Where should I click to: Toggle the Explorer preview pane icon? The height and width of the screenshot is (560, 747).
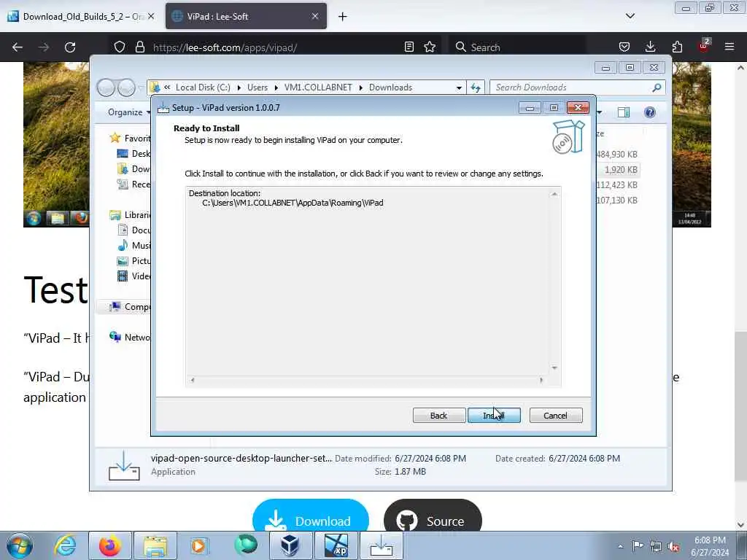623,112
